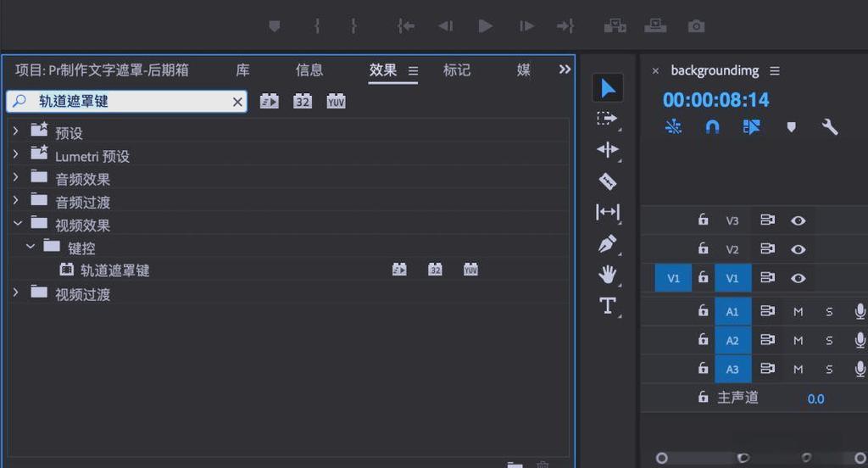Expand the 预设 folder
The height and width of the screenshot is (468, 868).
(16, 131)
